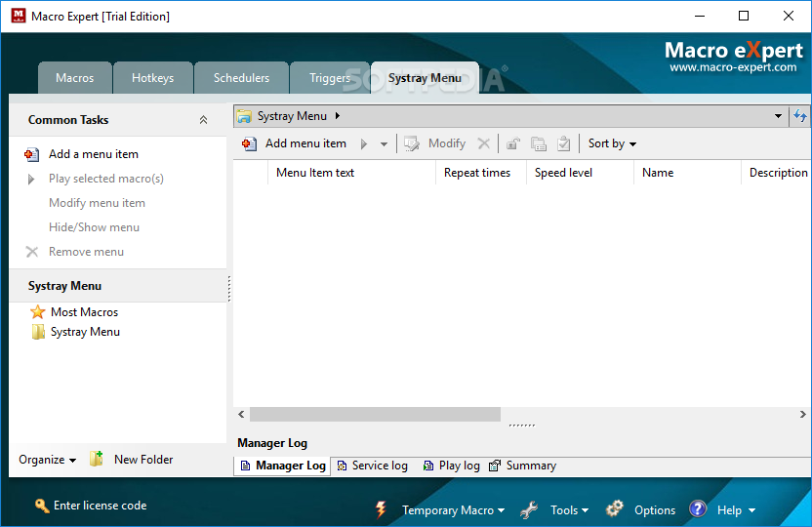Click the horizontal scrollbar thumb
Viewport: 812px width, 527px height.
pos(375,414)
